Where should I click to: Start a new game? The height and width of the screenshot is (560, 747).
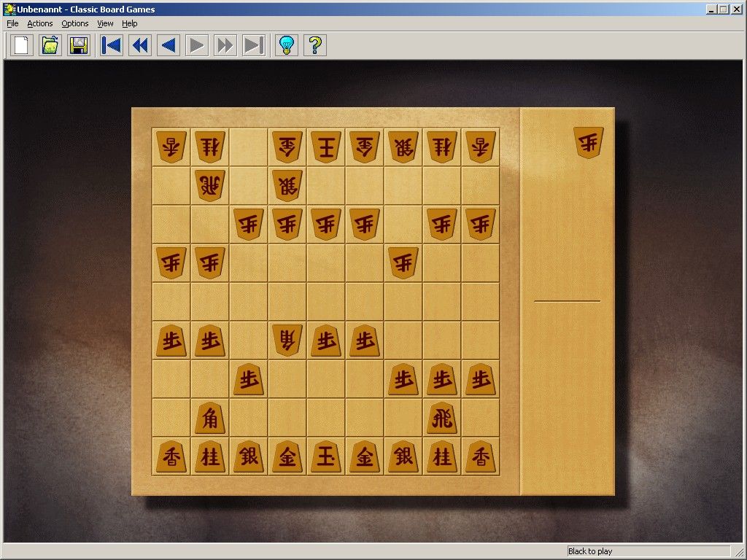point(20,45)
